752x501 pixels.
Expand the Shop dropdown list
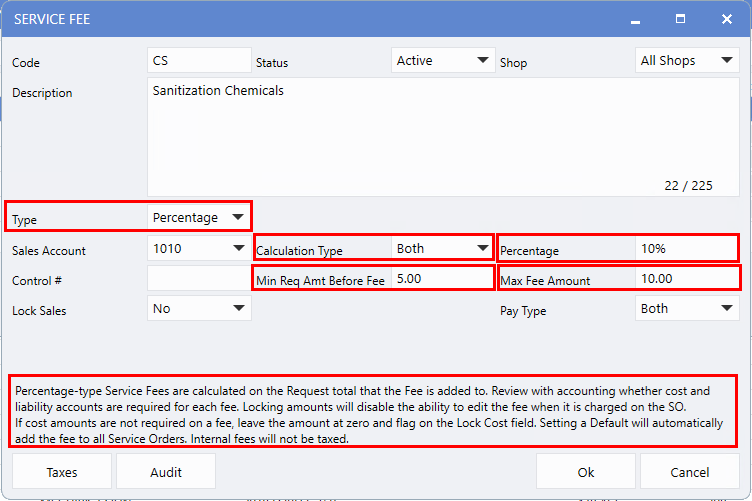coord(687,61)
